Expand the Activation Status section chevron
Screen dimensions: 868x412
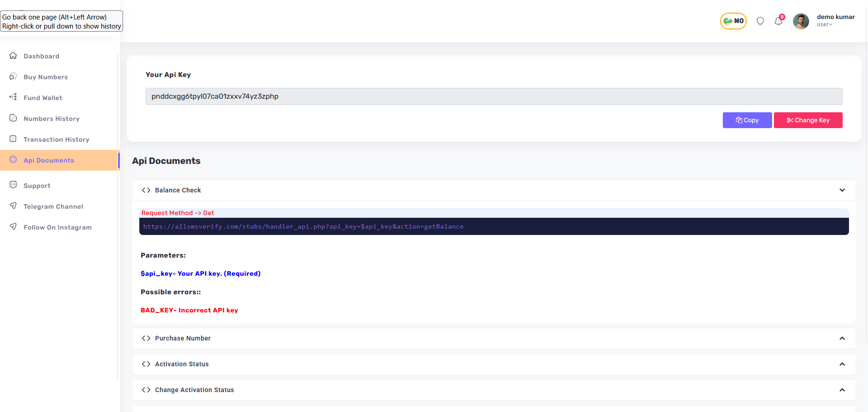click(842, 364)
